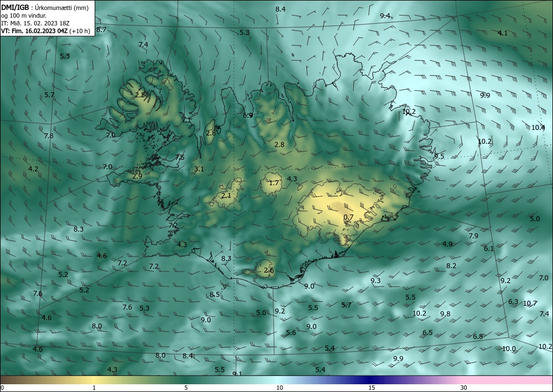Click the 8.7 value on the map
This screenshot has height=392, width=553.
[x=101, y=30]
